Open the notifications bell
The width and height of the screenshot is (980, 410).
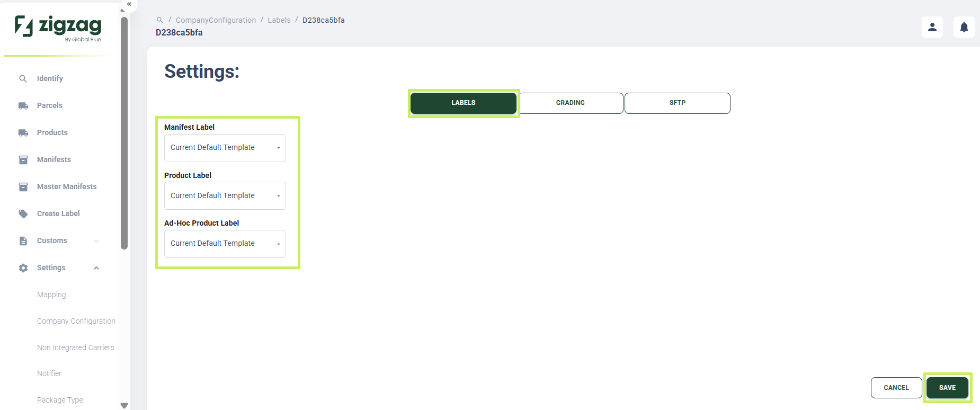(964, 27)
